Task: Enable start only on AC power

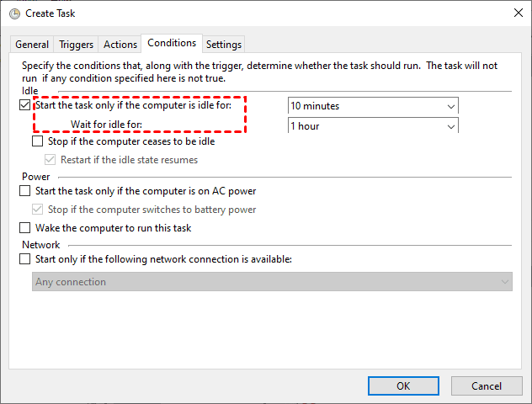Action: (24, 191)
